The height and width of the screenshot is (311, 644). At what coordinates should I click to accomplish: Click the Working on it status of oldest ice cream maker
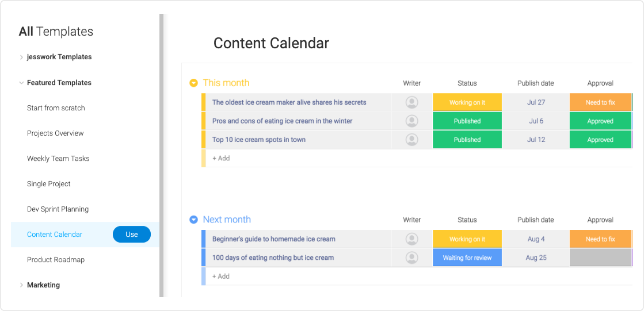click(467, 102)
